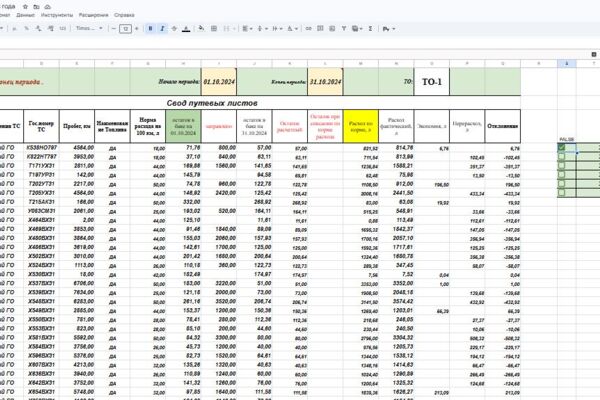Click the merge cells icon
The width and height of the screenshot is (600, 400).
point(226,29)
